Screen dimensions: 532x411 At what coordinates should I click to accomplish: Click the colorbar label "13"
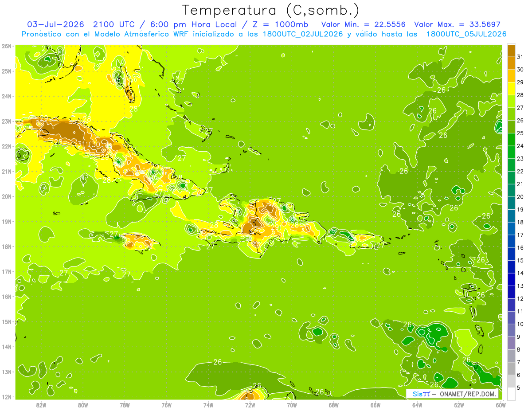[520, 286]
